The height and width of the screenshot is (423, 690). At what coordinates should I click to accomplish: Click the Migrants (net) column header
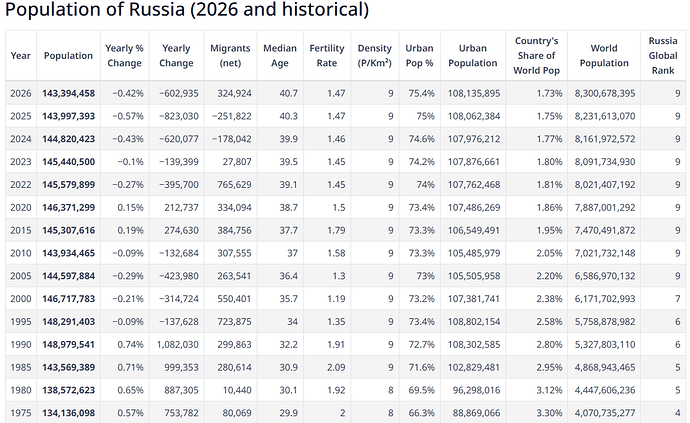tap(230, 55)
